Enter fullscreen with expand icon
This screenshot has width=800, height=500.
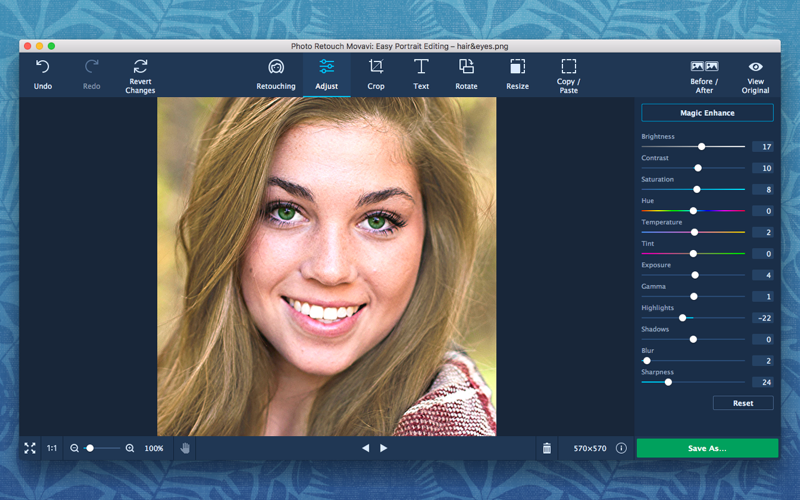30,448
